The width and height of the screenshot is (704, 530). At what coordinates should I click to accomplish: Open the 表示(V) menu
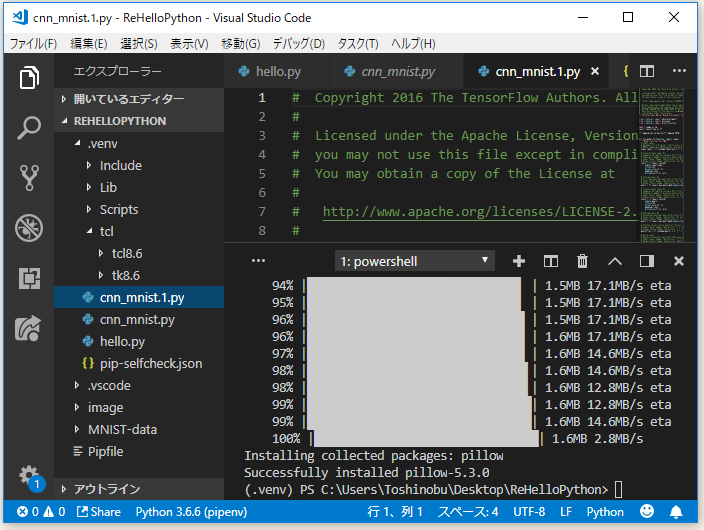[x=189, y=44]
